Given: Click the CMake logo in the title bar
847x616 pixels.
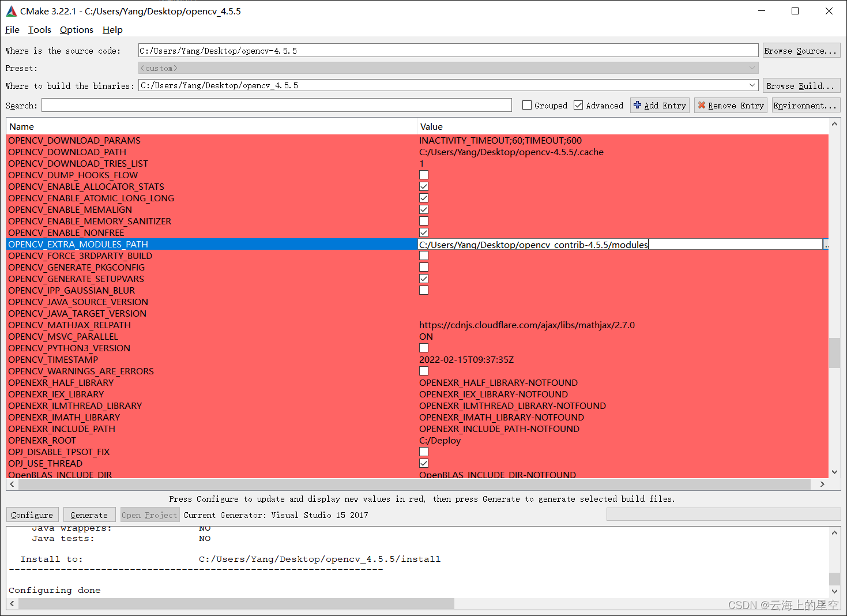Looking at the screenshot, I should [12, 10].
